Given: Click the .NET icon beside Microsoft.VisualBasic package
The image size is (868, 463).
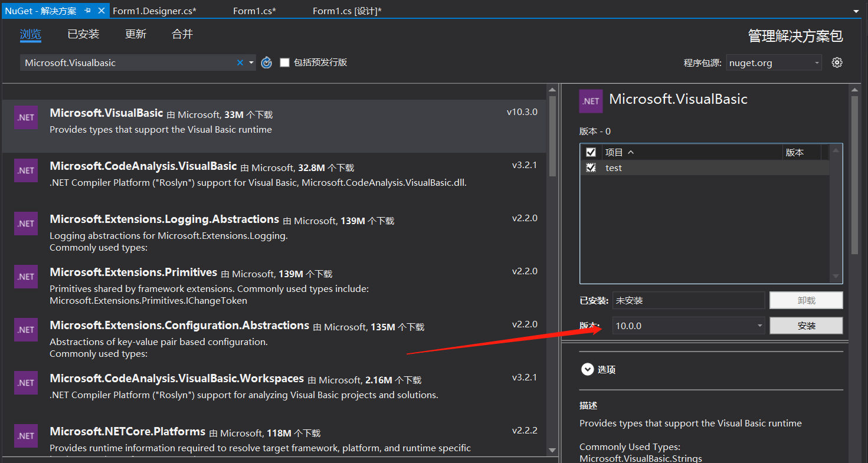Looking at the screenshot, I should point(25,117).
